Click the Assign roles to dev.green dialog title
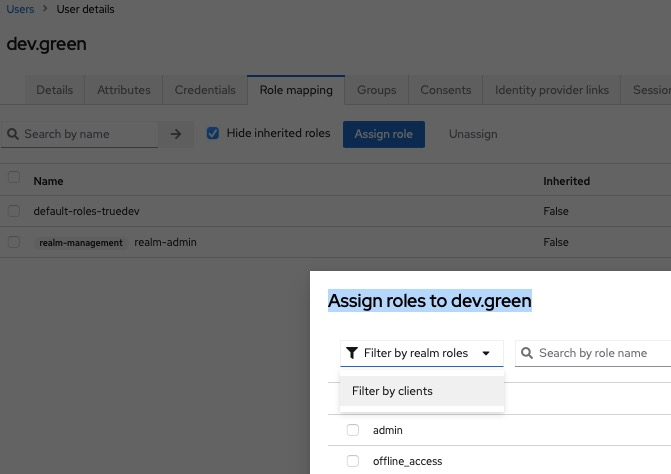 click(430, 301)
